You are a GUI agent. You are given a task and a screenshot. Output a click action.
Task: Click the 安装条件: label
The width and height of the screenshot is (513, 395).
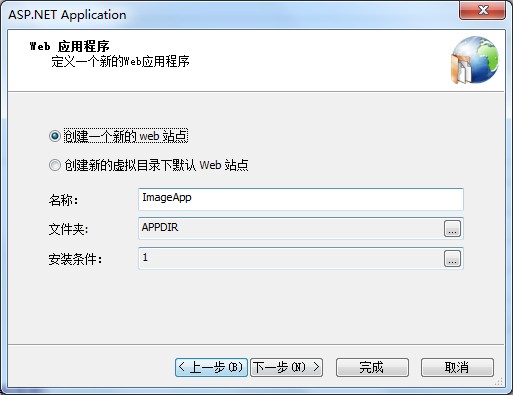pos(75,259)
